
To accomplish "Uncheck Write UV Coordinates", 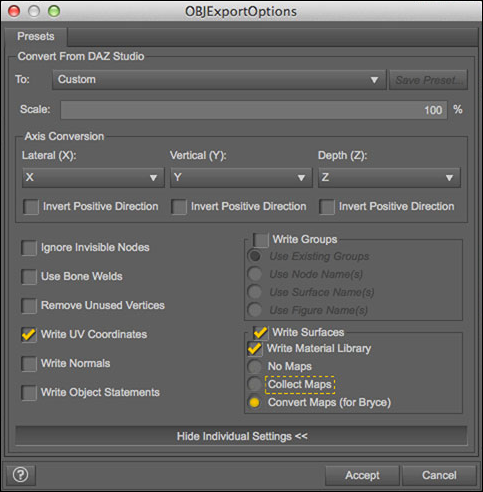I will point(29,335).
